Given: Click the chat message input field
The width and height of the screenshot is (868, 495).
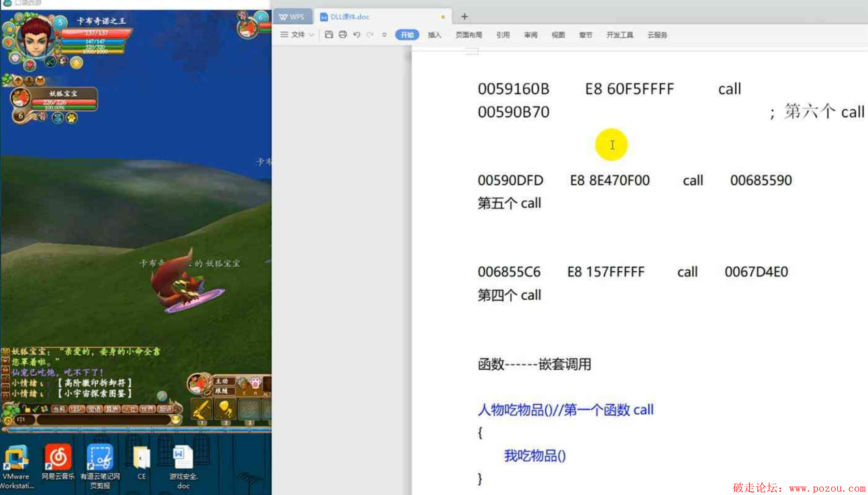Looking at the screenshot, I should click(x=104, y=420).
